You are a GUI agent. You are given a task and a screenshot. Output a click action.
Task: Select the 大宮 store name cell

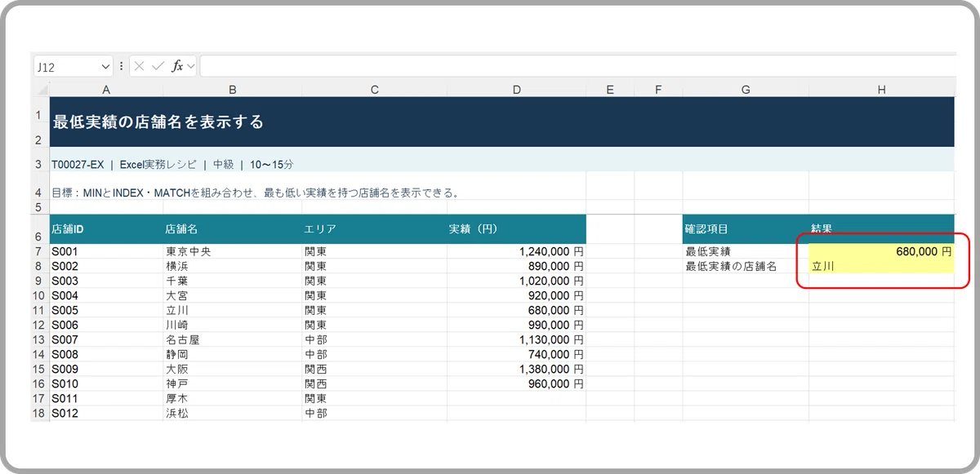click(x=232, y=296)
